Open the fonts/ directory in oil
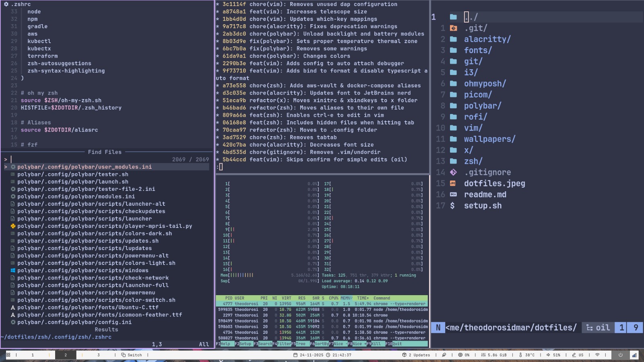This screenshot has height=362, width=644. [478, 50]
